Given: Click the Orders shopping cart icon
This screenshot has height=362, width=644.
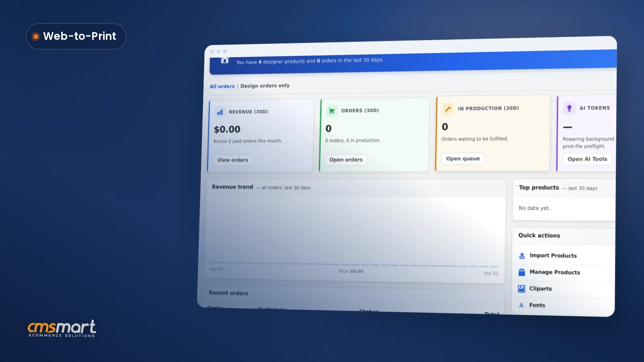Looking at the screenshot, I should [x=332, y=111].
